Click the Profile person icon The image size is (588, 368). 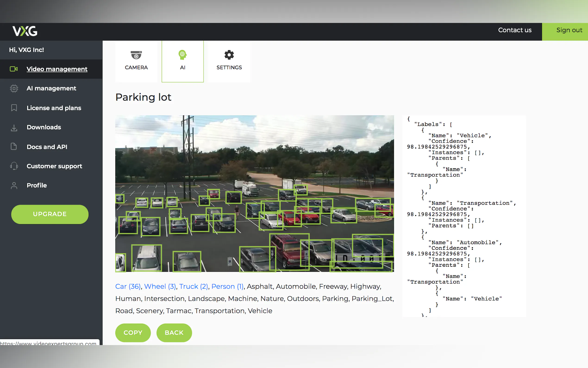click(x=14, y=185)
